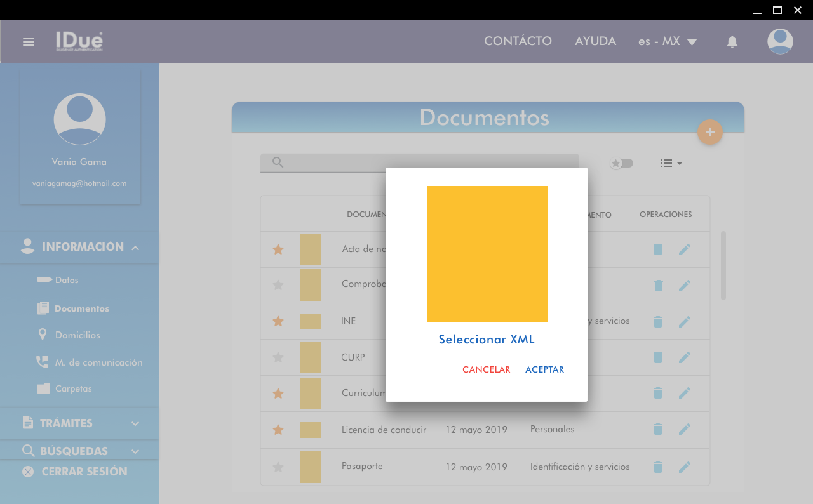Screen dimensions: 813x504
Task: Unfavorite the Acta de nacimiento star
Action: [278, 249]
